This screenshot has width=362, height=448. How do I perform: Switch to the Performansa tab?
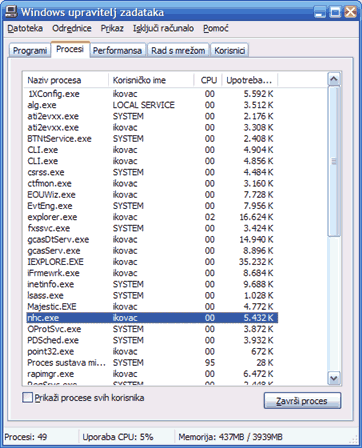117,51
